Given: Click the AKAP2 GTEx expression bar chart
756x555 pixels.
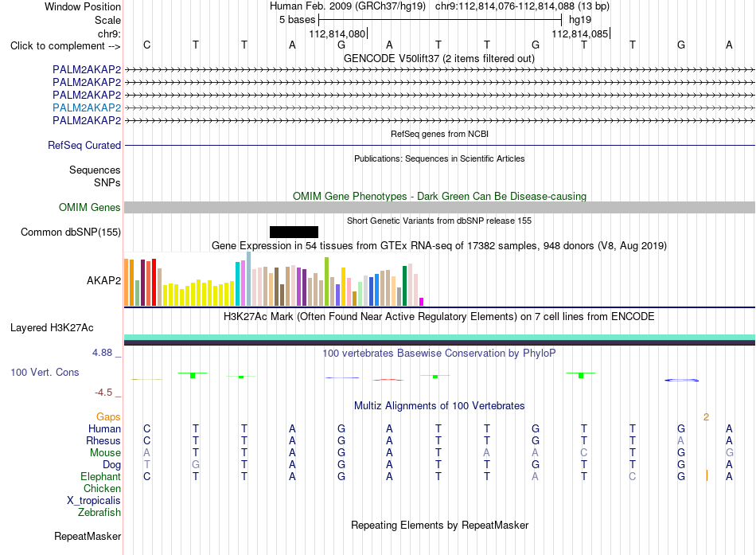Looking at the screenshot, I should tap(274, 279).
